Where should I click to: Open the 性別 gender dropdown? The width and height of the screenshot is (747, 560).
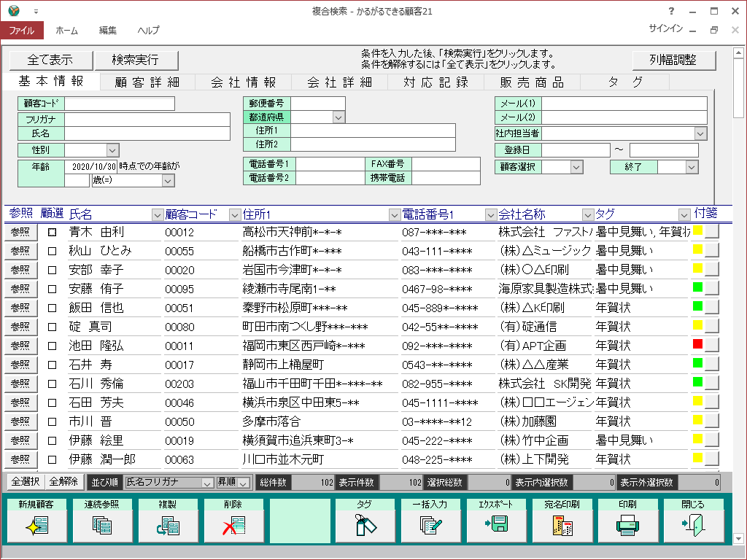pyautogui.click(x=112, y=150)
